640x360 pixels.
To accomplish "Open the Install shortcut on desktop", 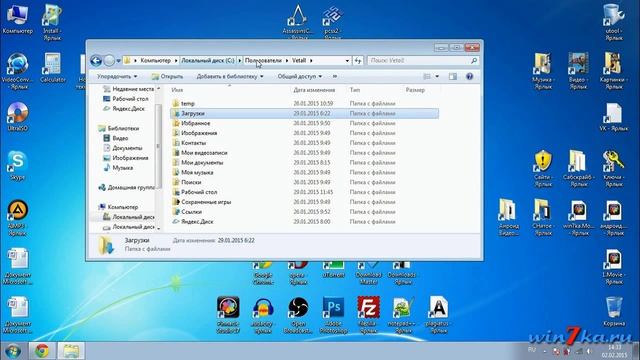I will point(52,22).
